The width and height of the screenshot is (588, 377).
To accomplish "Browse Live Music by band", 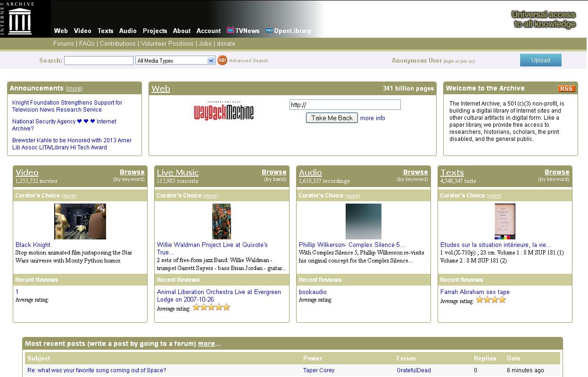I will 274,172.
